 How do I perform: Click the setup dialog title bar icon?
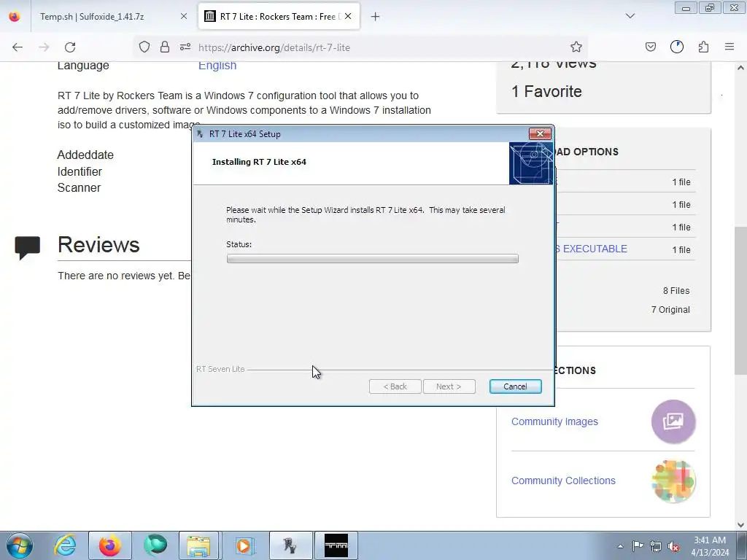(200, 134)
